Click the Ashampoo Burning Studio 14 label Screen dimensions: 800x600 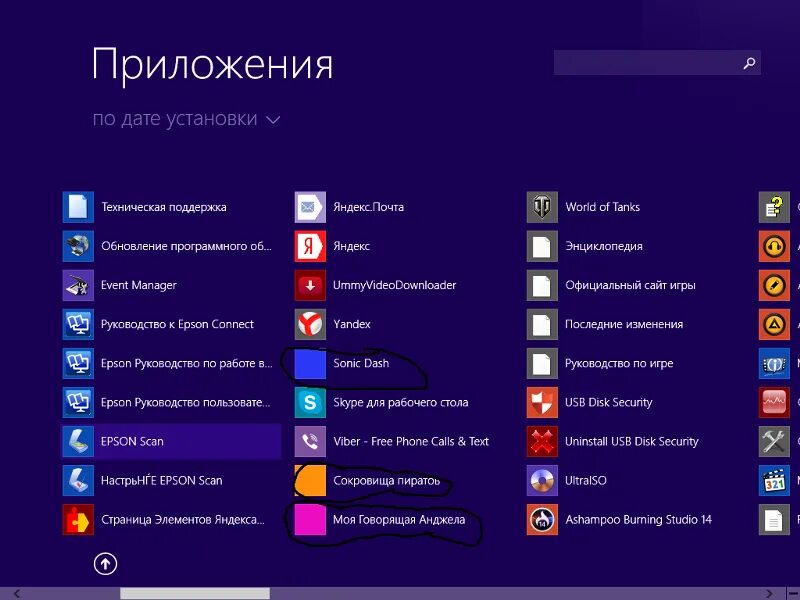639,519
